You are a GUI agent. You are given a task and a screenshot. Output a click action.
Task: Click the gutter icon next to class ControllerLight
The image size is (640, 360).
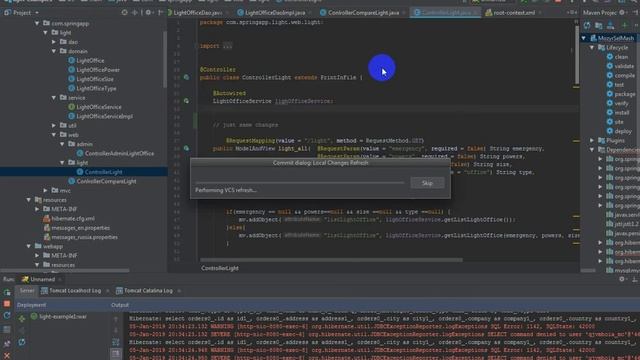[187, 77]
